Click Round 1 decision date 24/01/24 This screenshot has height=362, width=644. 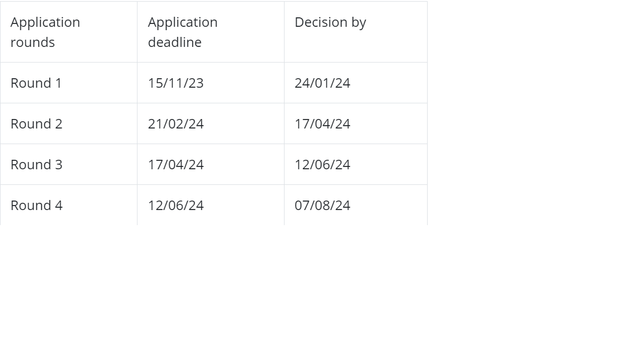pyautogui.click(x=322, y=83)
